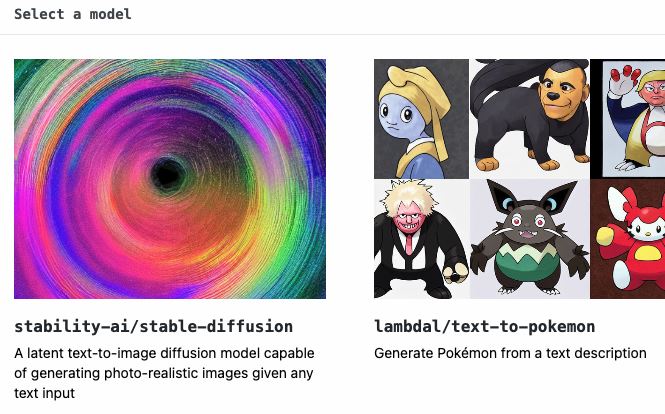Screen dimensions: 665x414
Task: Click the "Select a model" heading
Action: click(x=73, y=14)
